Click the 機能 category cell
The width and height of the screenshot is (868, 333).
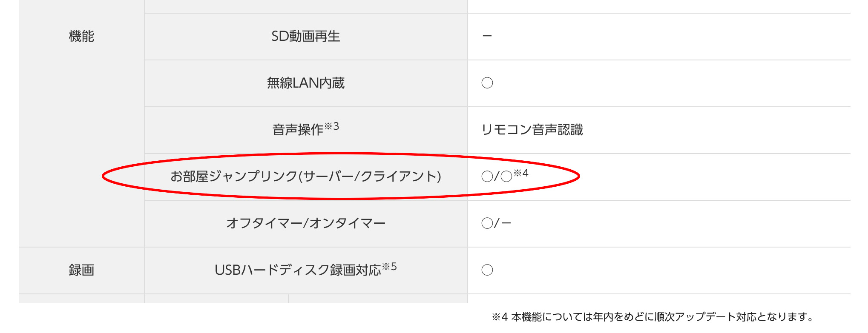coord(81,37)
